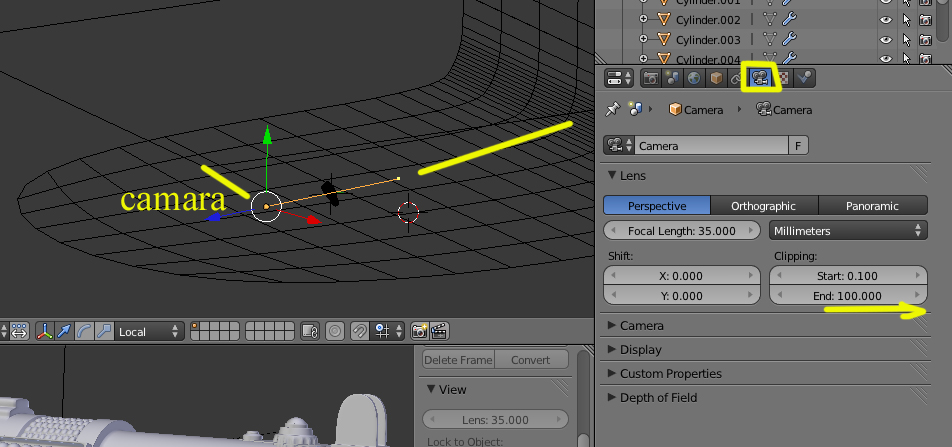Render OpenGL image with camera icon

click(420, 332)
